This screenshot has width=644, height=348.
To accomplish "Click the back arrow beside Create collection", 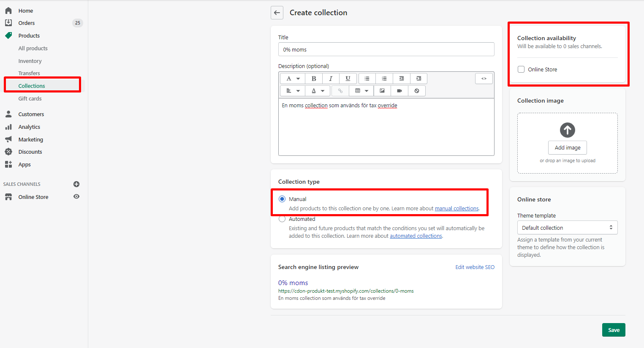I will click(x=277, y=13).
